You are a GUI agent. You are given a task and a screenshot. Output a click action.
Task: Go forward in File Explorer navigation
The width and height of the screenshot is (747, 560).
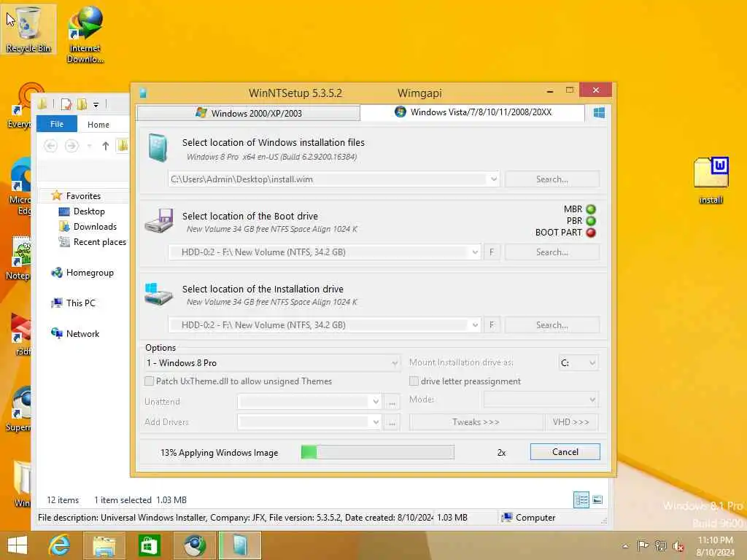tap(71, 146)
